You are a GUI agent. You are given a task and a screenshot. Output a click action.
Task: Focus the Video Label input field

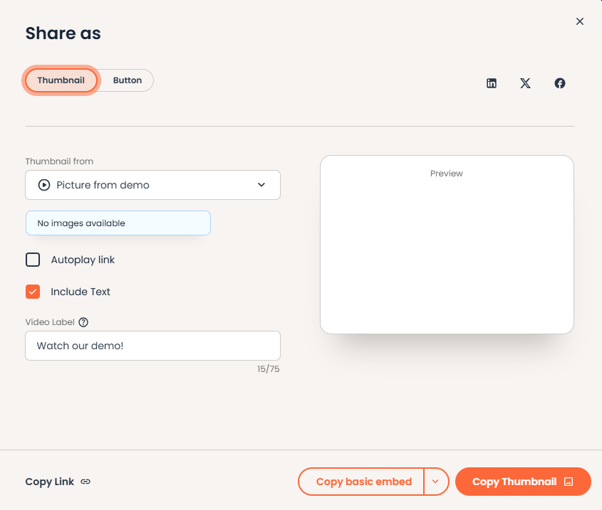click(153, 346)
